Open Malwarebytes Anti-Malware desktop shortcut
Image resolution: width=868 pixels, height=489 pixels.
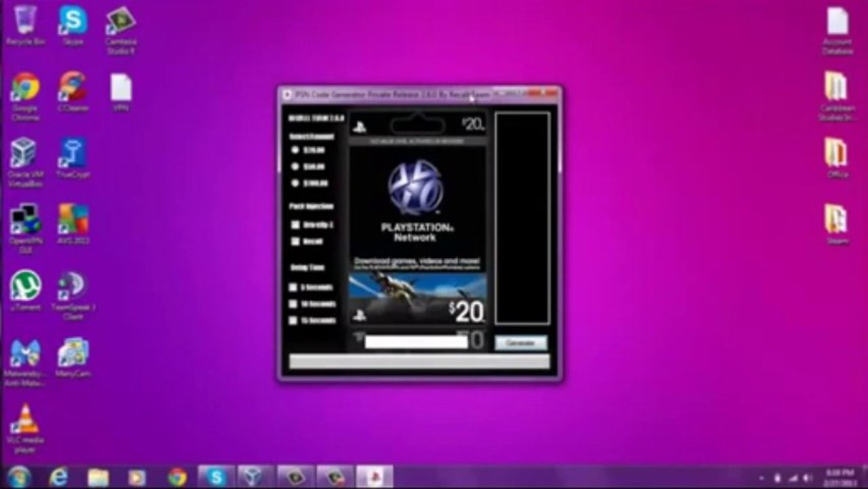click(x=25, y=362)
